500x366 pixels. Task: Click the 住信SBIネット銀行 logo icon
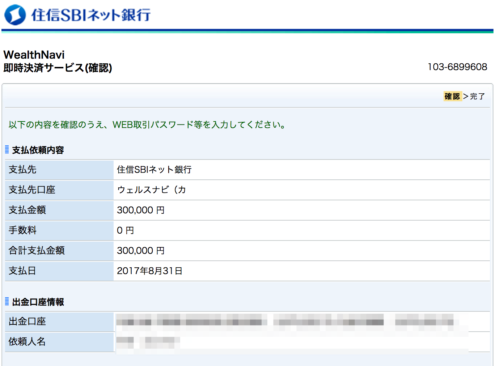pyautogui.click(x=15, y=15)
